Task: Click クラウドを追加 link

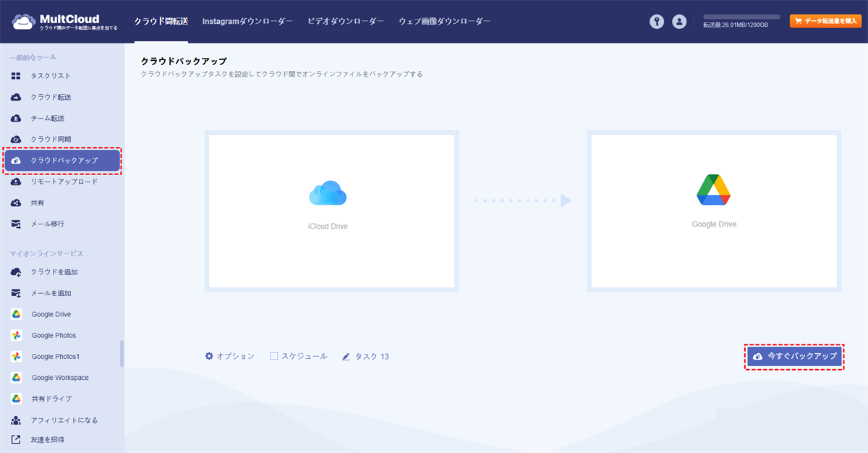Action: point(54,272)
